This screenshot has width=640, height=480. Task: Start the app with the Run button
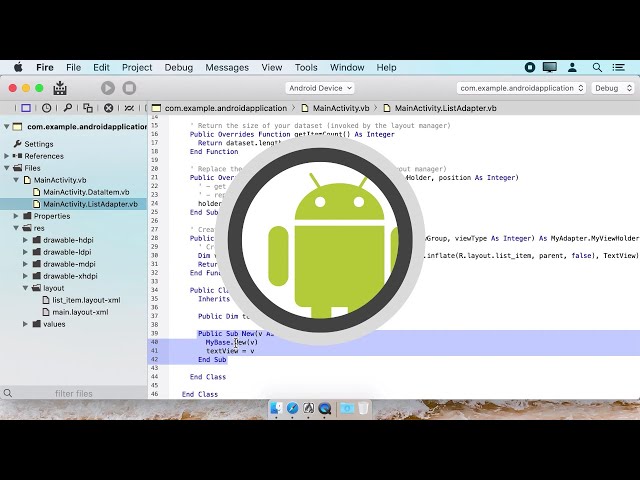[108, 88]
